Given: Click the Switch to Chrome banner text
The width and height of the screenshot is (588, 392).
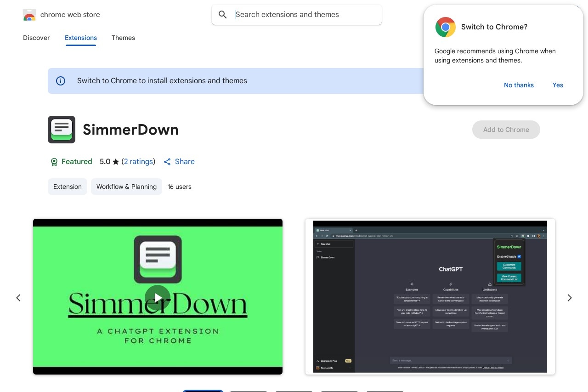Looking at the screenshot, I should 162,81.
